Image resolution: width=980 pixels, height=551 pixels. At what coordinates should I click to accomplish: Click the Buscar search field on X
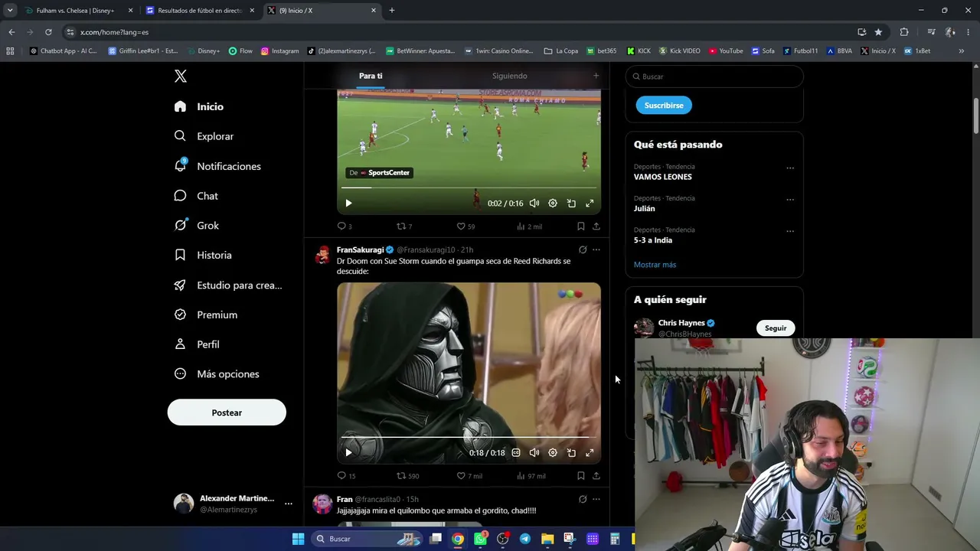point(714,77)
